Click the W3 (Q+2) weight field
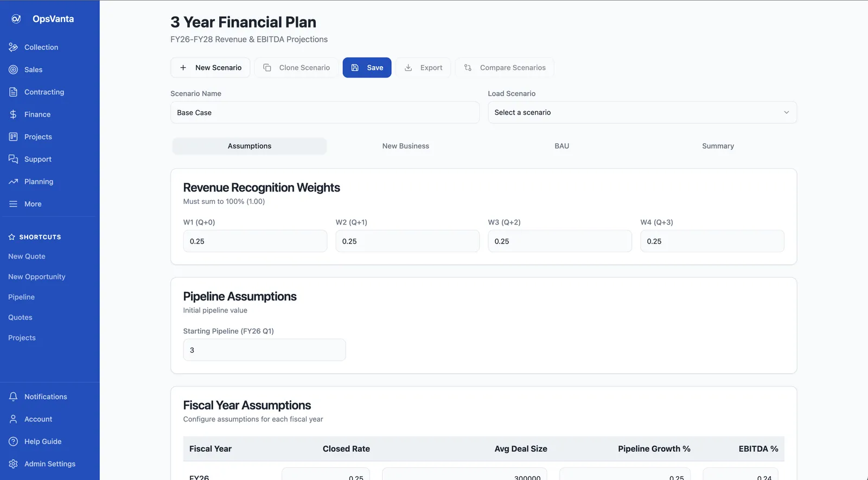This screenshot has height=480, width=868. point(560,241)
